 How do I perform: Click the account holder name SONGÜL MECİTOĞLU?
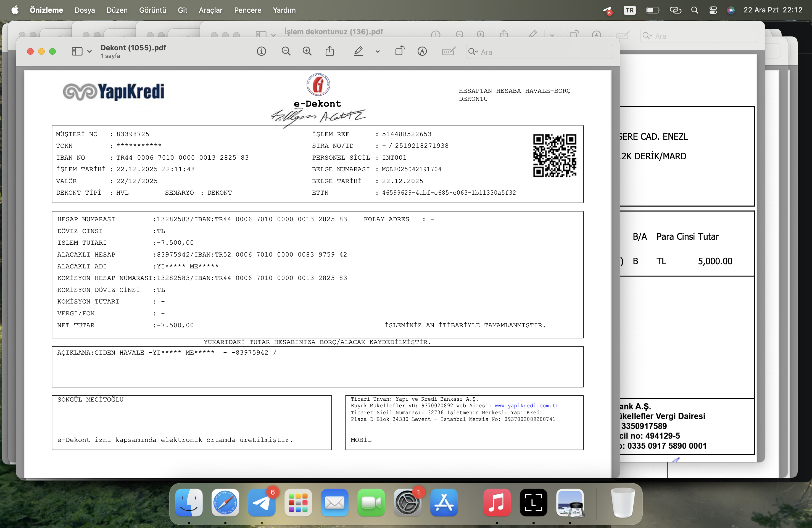tap(90, 399)
